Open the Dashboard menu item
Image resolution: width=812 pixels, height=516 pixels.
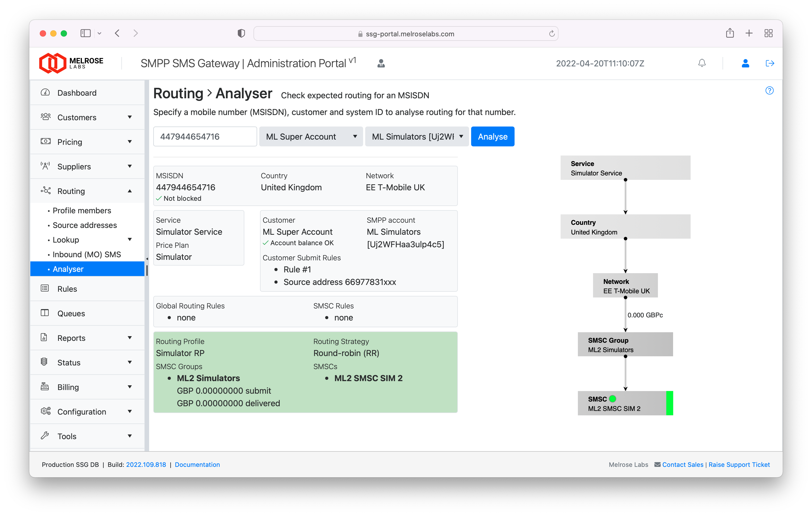pyautogui.click(x=77, y=93)
